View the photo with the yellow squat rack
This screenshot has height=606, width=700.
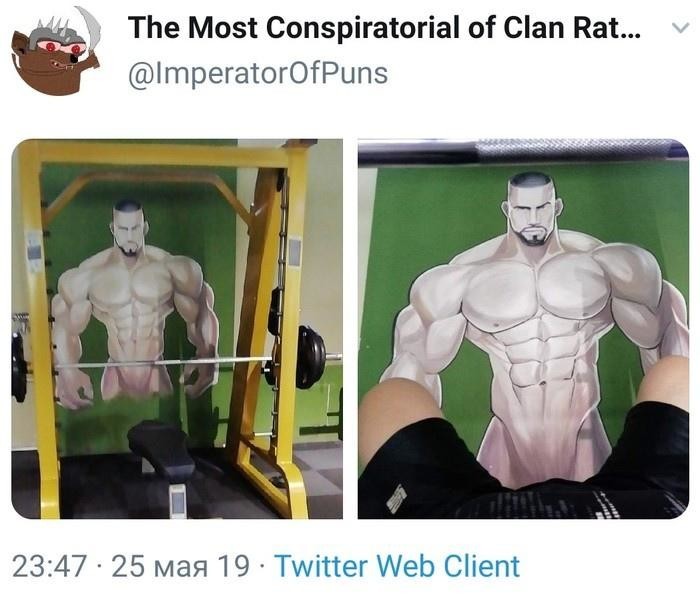(x=177, y=329)
